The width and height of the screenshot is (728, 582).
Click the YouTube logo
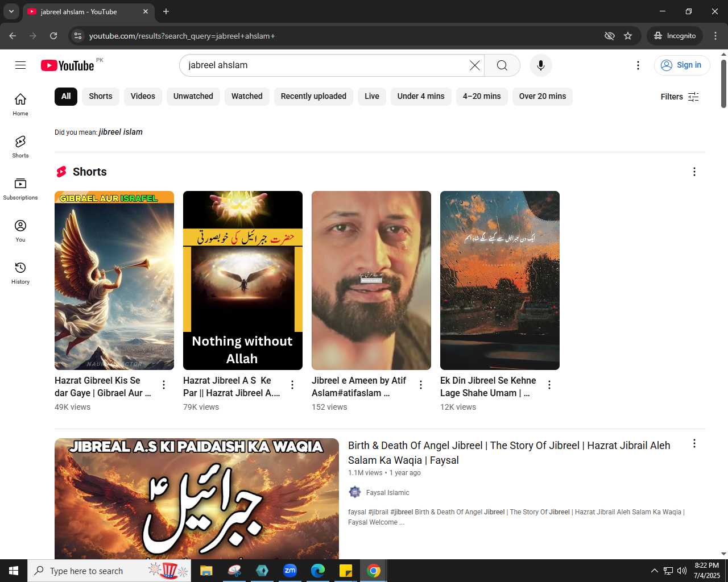tap(68, 65)
